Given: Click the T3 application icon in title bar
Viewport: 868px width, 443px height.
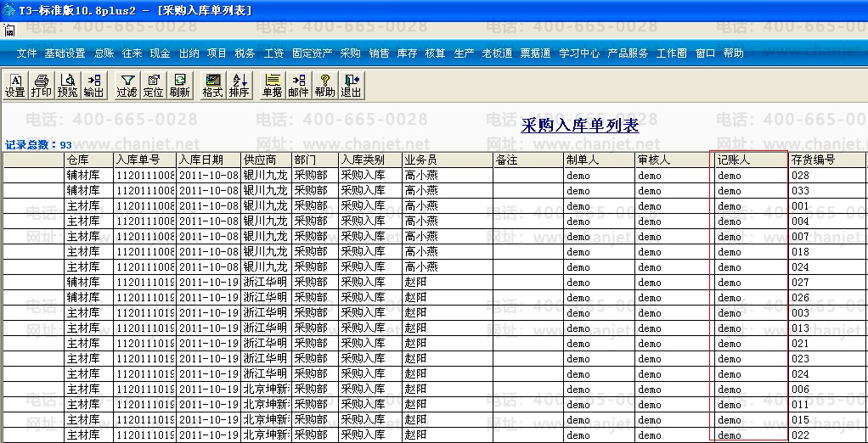Looking at the screenshot, I should coord(8,10).
